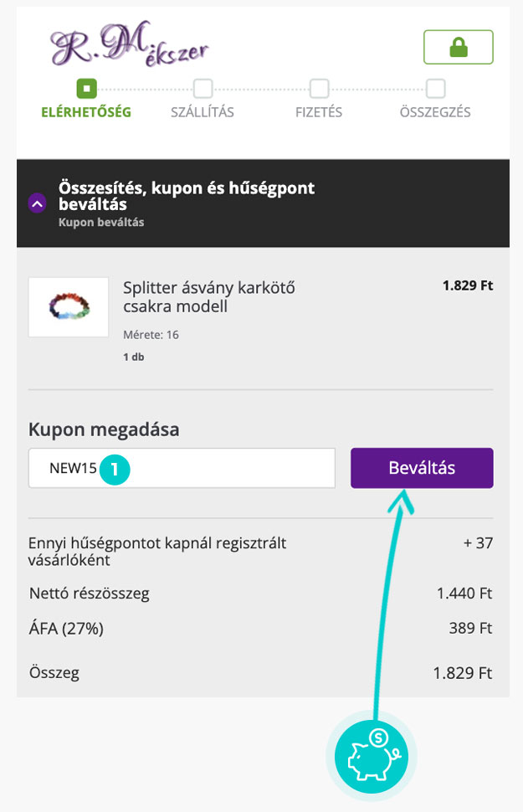This screenshot has height=812, width=523.
Task: Open the FIZETÉS step label
Action: [x=319, y=112]
